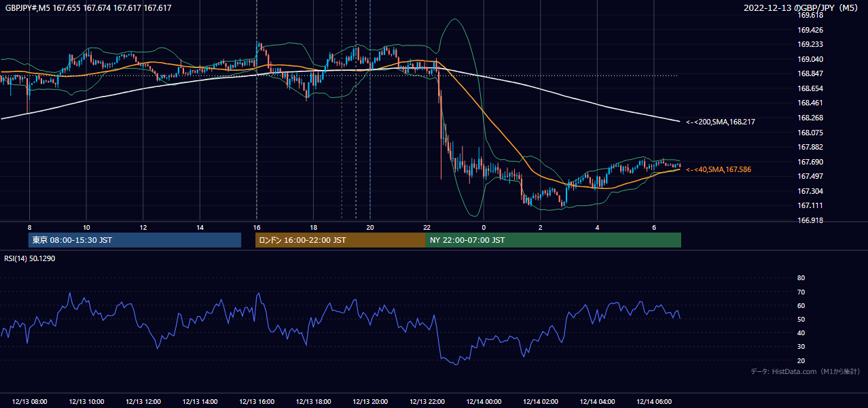Screen dimensions: 868x408
Task: Click the 12/13 20:00 bottom date label
Action: [370, 402]
